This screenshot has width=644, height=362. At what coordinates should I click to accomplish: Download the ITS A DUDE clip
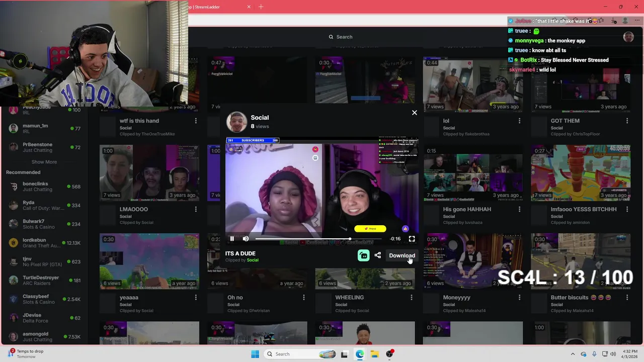402,255
